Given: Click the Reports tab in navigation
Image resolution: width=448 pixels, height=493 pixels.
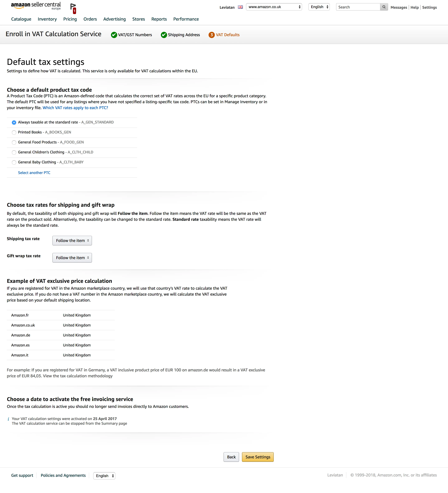Looking at the screenshot, I should (x=159, y=19).
